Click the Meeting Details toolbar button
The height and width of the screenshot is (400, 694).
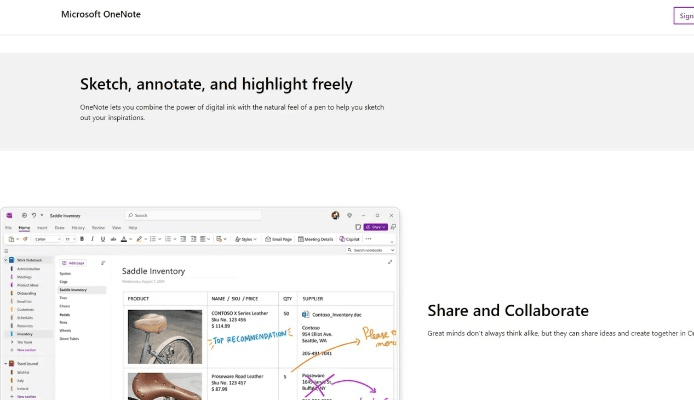[x=318, y=239]
